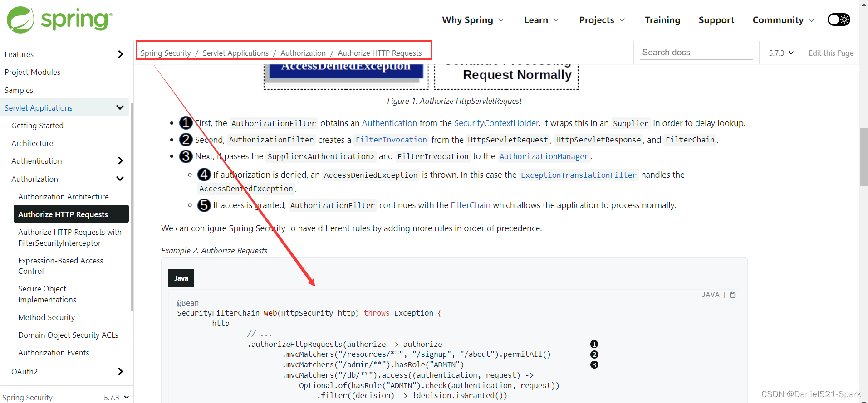The height and width of the screenshot is (403, 868).
Task: Collapse the Servlet Applications section
Action: pos(120,107)
